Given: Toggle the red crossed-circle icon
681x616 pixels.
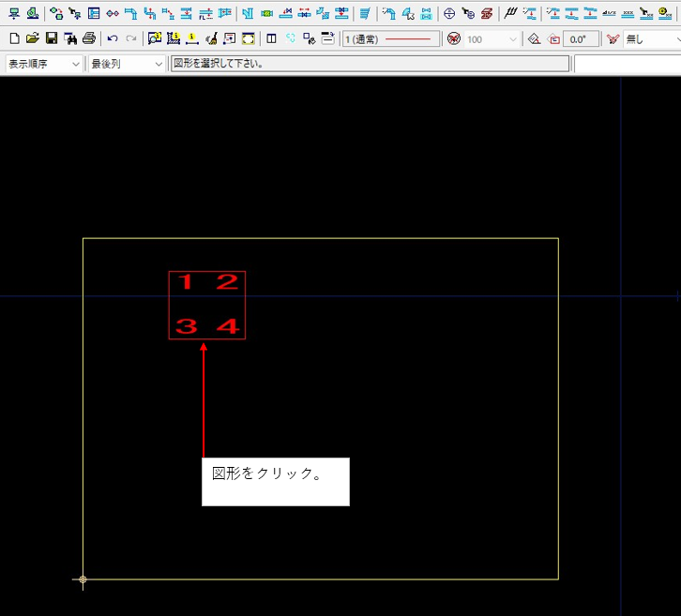Looking at the screenshot, I should coord(454,39).
